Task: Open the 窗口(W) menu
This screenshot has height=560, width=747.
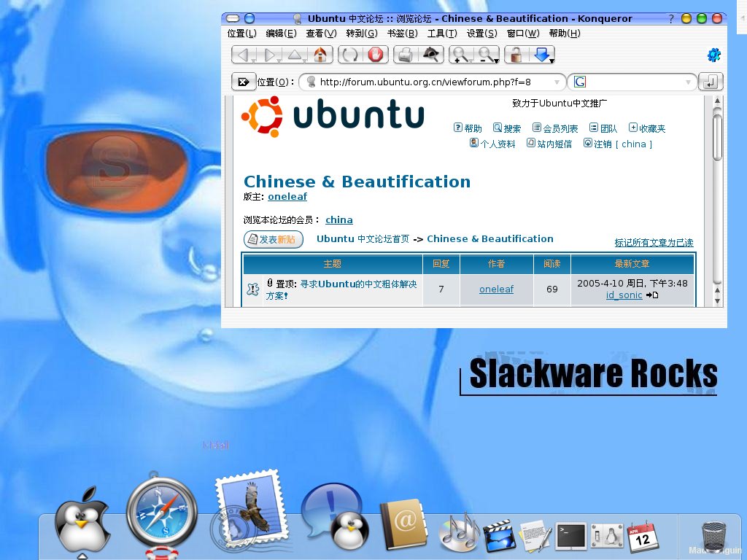Action: [x=523, y=34]
